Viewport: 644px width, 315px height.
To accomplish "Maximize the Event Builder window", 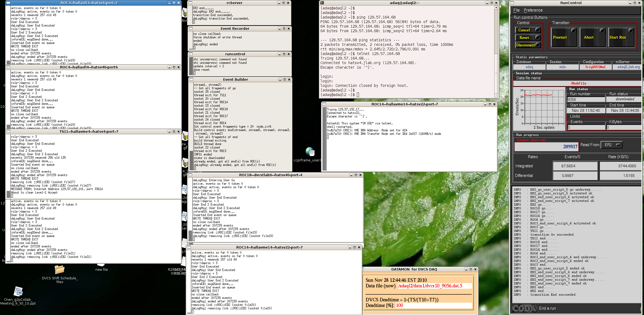I will tap(284, 79).
